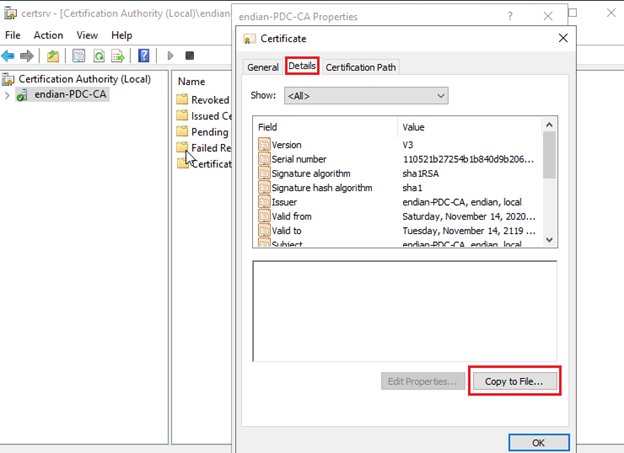Click the Serial number field icon
The image size is (624, 453).
coord(264,158)
